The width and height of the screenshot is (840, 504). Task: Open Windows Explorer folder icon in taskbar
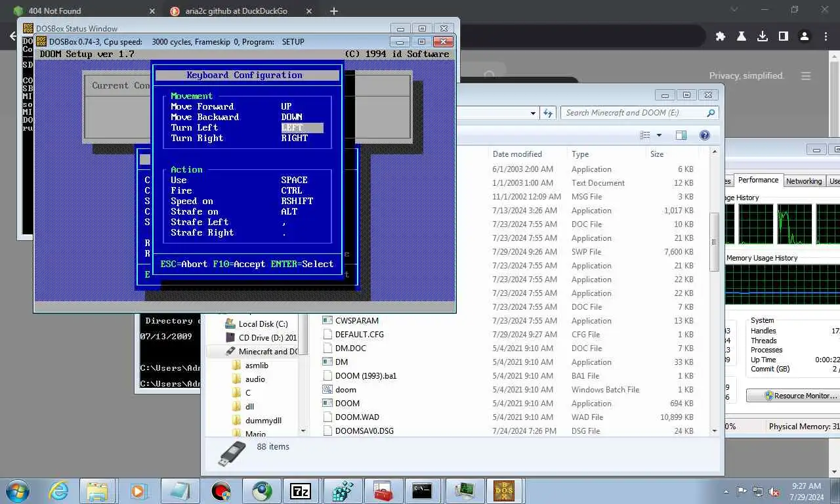98,490
